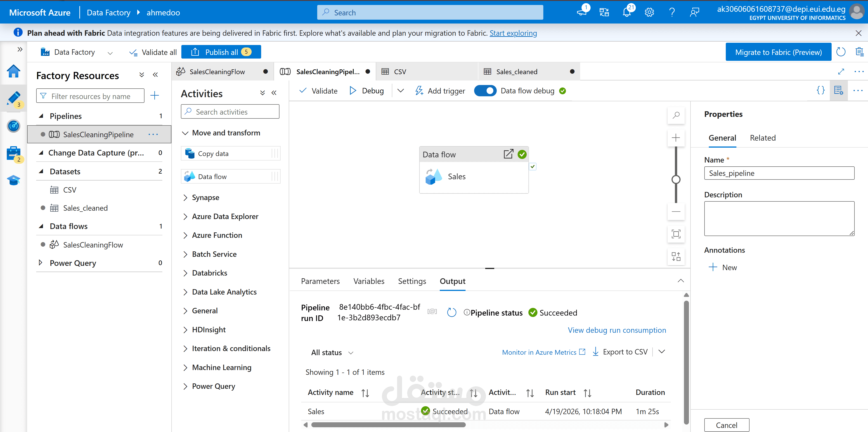
Task: Collapse the Pipelines tree section
Action: (x=41, y=116)
